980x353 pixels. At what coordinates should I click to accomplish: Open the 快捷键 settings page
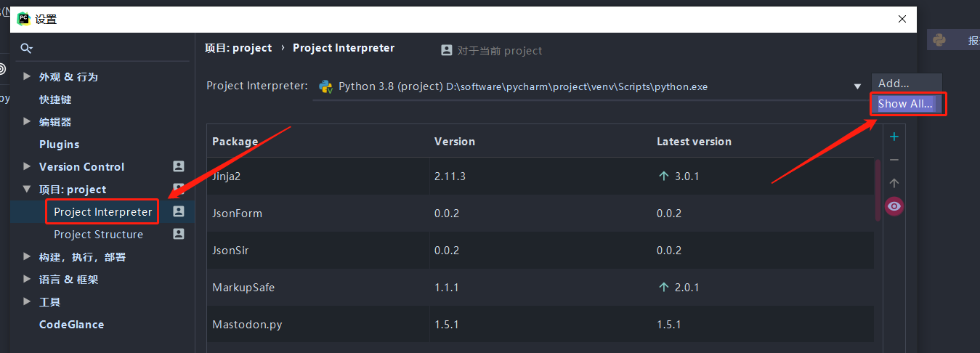pyautogui.click(x=55, y=99)
